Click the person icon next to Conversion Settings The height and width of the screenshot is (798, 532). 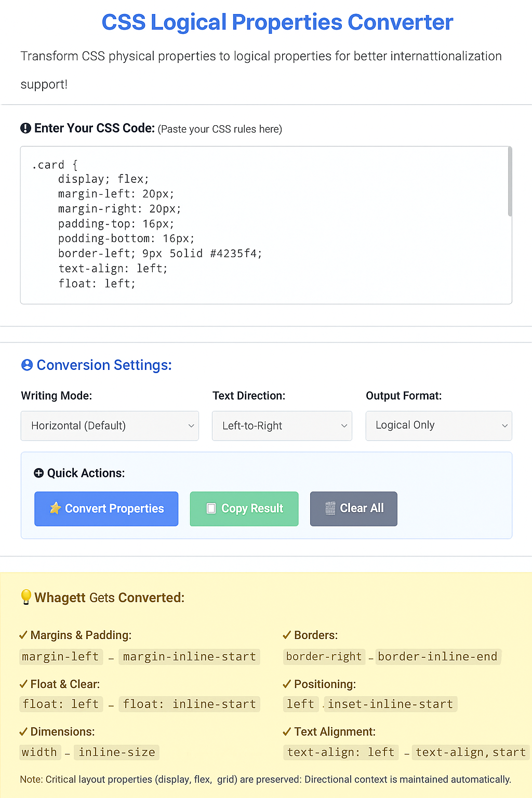(26, 365)
